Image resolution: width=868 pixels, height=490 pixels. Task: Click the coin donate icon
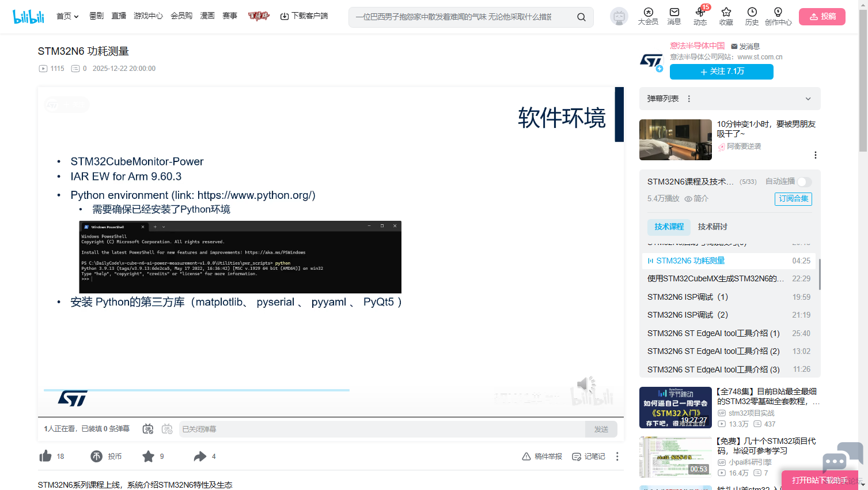[96, 456]
